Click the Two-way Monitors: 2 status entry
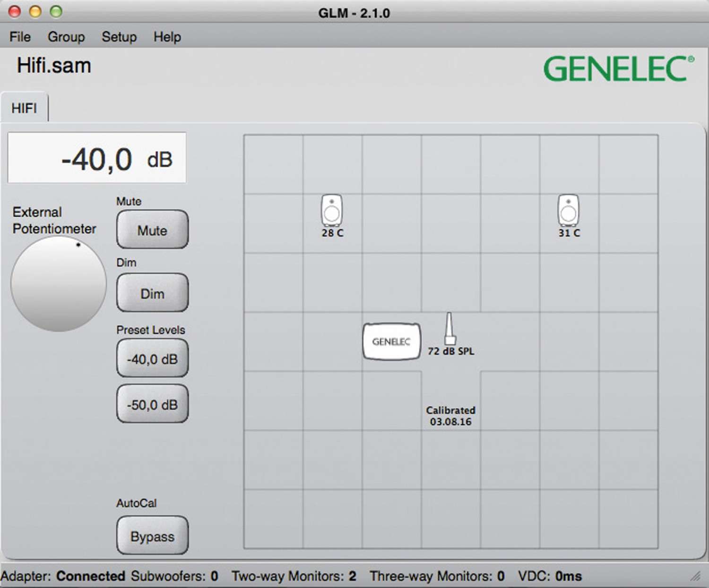 (294, 576)
